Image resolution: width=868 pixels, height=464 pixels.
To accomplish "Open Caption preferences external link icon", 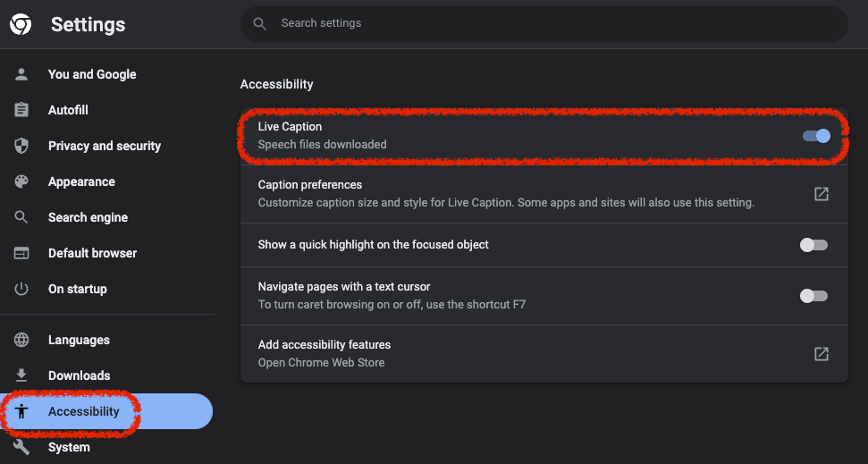I will tap(821, 194).
